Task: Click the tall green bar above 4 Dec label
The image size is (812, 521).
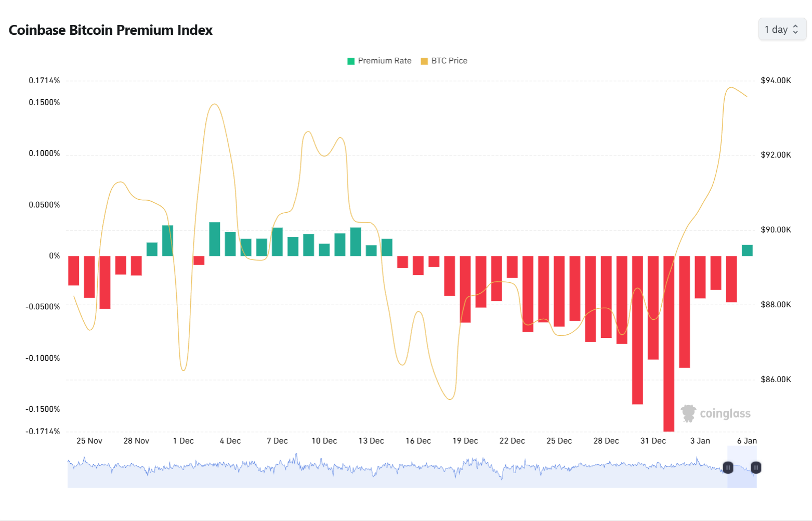Action: [x=215, y=239]
